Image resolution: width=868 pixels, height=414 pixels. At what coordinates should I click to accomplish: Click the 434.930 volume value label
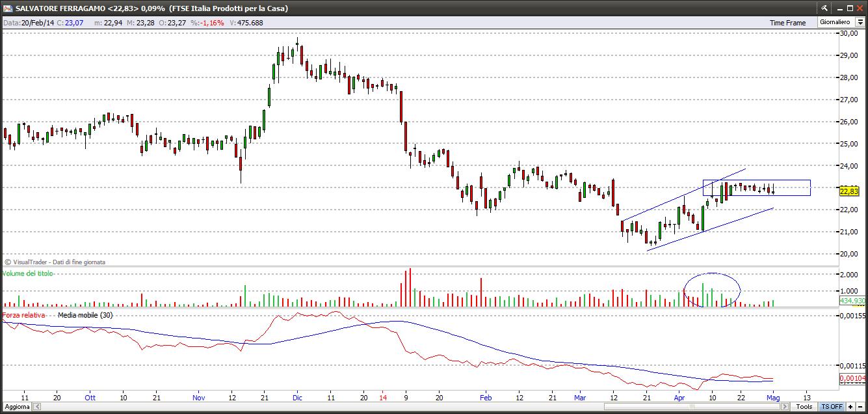point(852,301)
